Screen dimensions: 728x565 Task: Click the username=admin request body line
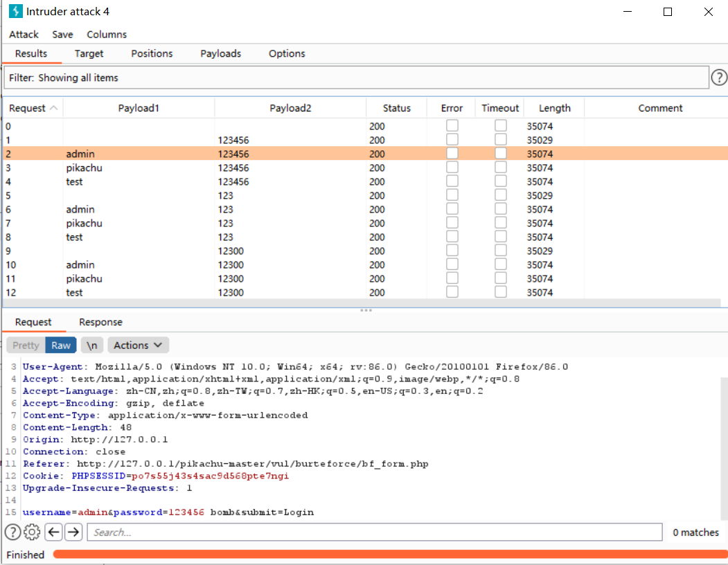168,512
